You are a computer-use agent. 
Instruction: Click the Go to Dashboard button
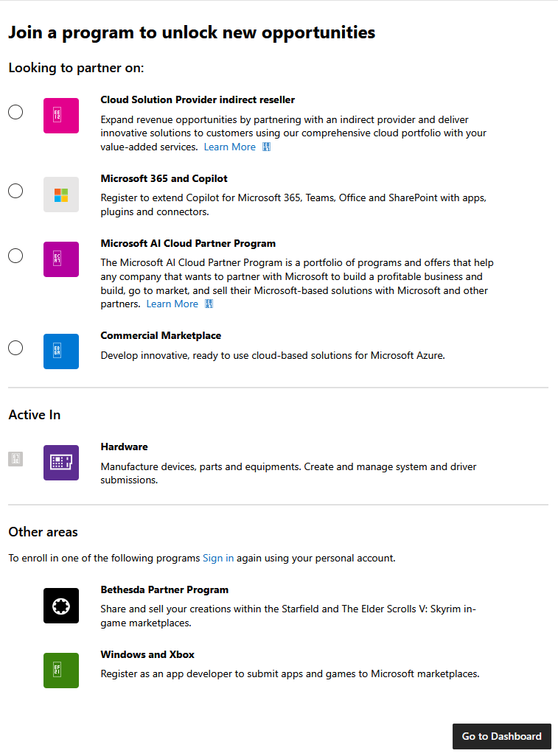click(x=501, y=736)
